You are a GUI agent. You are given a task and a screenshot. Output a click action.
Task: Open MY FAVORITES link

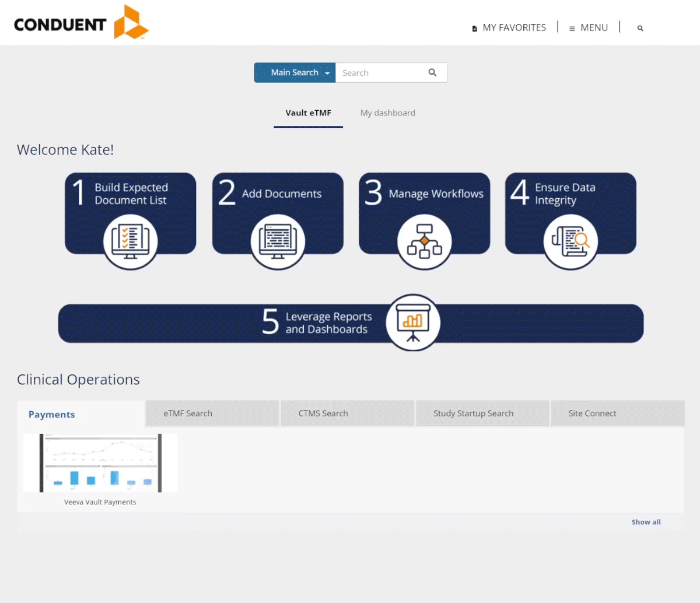[514, 27]
